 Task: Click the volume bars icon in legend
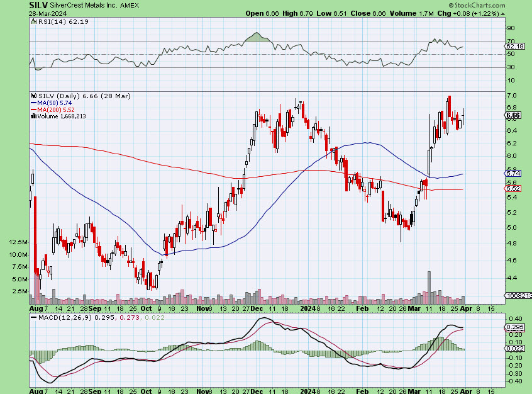tap(33, 116)
